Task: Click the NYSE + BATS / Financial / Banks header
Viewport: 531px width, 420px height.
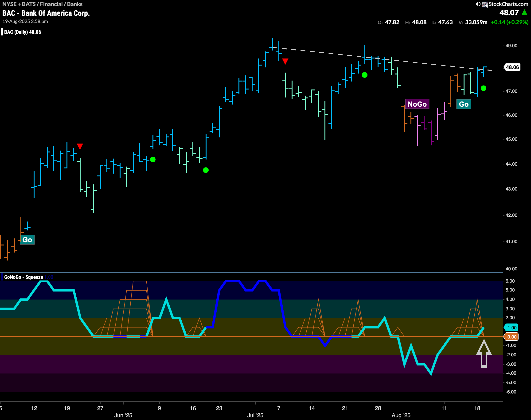Action: (x=42, y=4)
